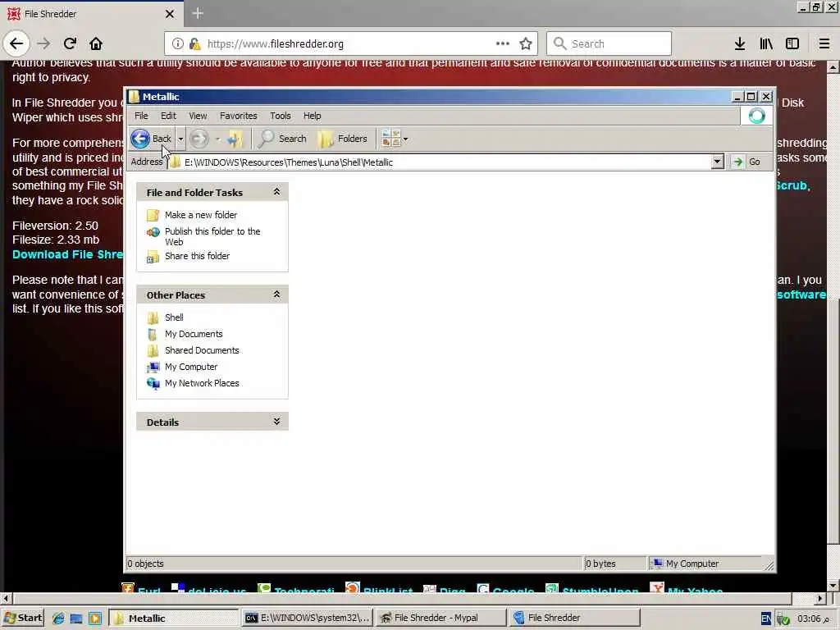
Task: Click the Views icon in Explorer toolbar
Action: click(x=390, y=139)
